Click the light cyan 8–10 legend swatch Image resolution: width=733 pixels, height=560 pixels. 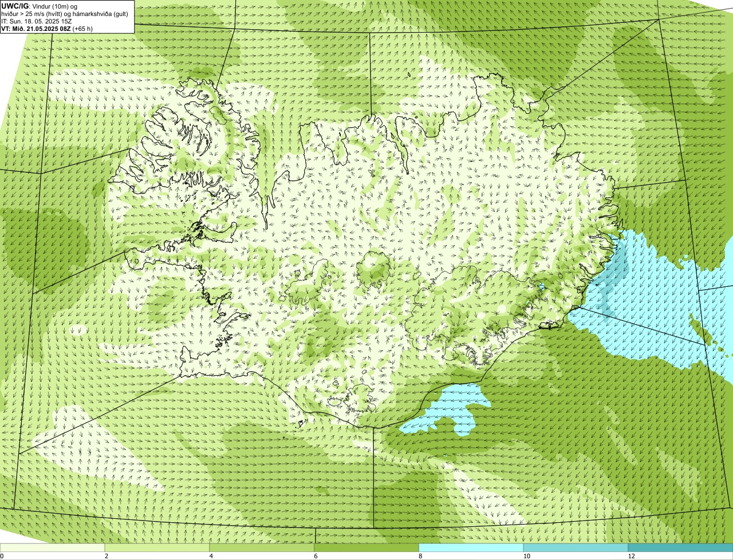[471, 547]
